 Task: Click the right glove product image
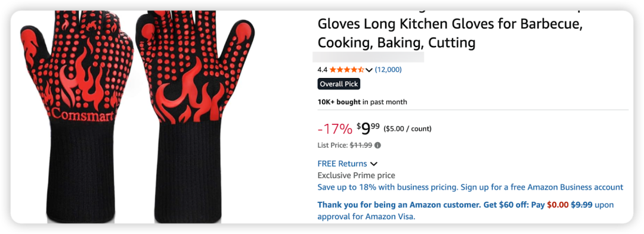(195, 117)
